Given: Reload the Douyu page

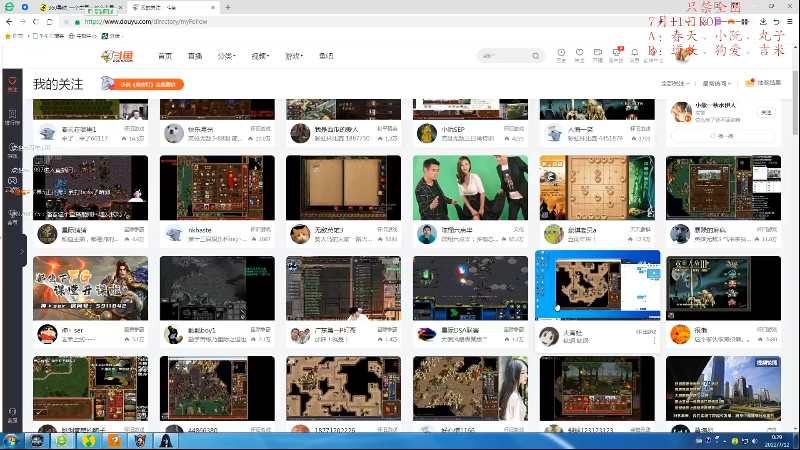Looking at the screenshot, I should point(36,21).
